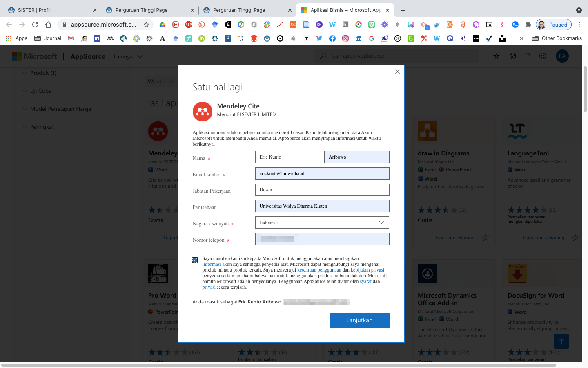Open the Adblock Plus (ABP) extension

[188, 25]
